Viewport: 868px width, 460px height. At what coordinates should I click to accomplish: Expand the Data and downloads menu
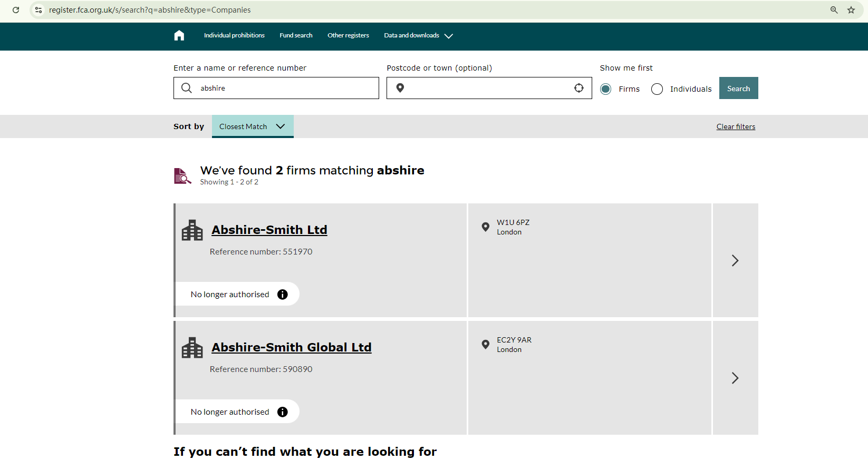pyautogui.click(x=418, y=36)
